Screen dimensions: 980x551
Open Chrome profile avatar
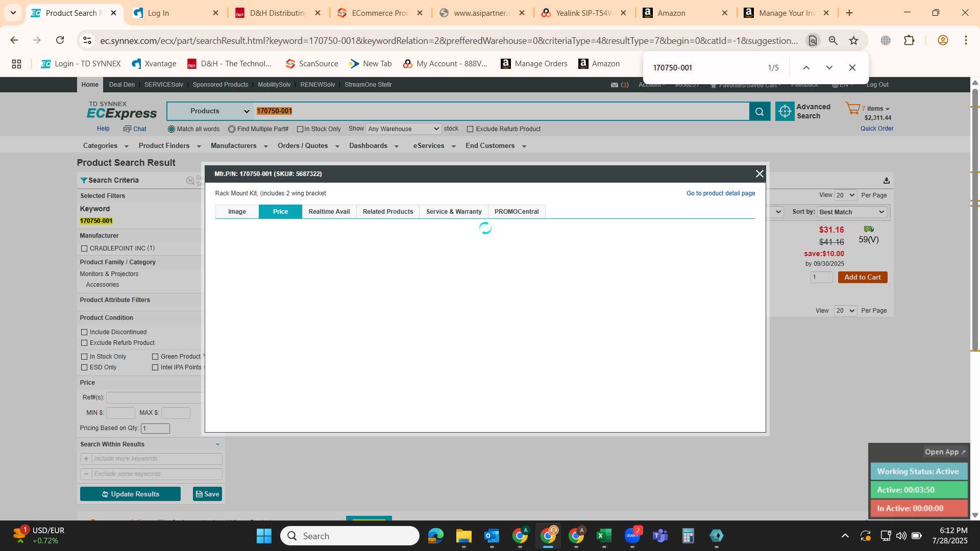pyautogui.click(x=943, y=40)
